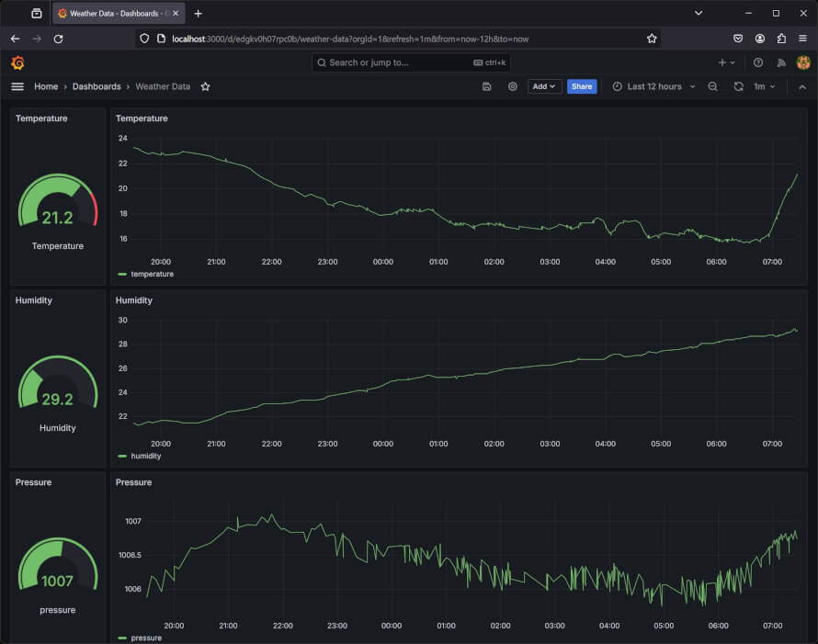Open the news feed icon
Viewport: 818px width, 644px height.
tap(781, 62)
